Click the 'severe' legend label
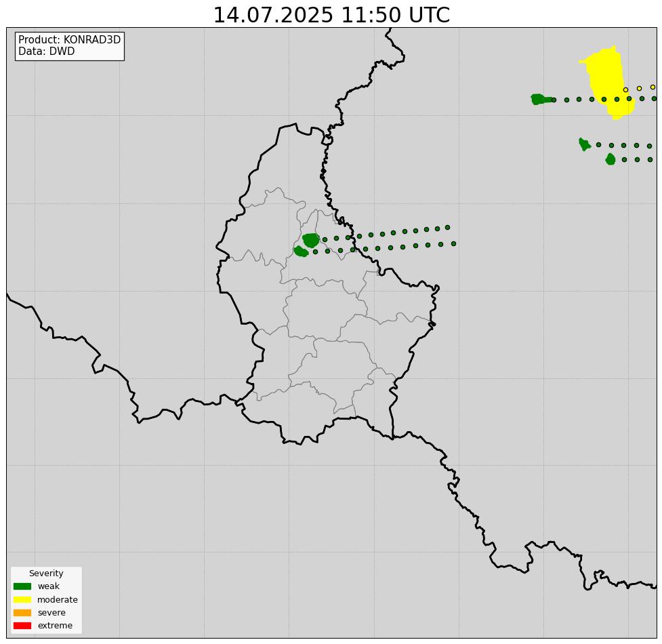The width and height of the screenshot is (662, 644). pos(51,612)
